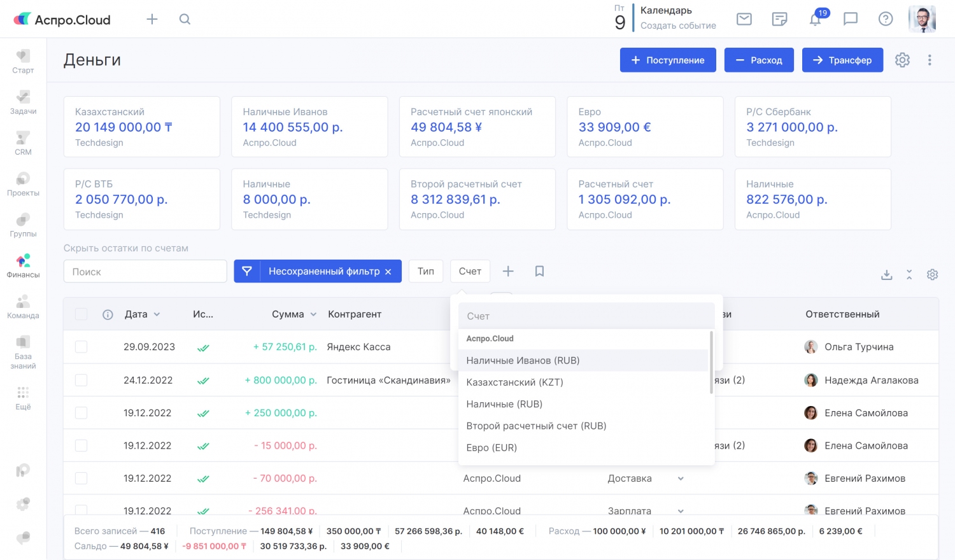The width and height of the screenshot is (955, 560).
Task: Click Скрыть остатки по счетам link
Action: point(126,248)
